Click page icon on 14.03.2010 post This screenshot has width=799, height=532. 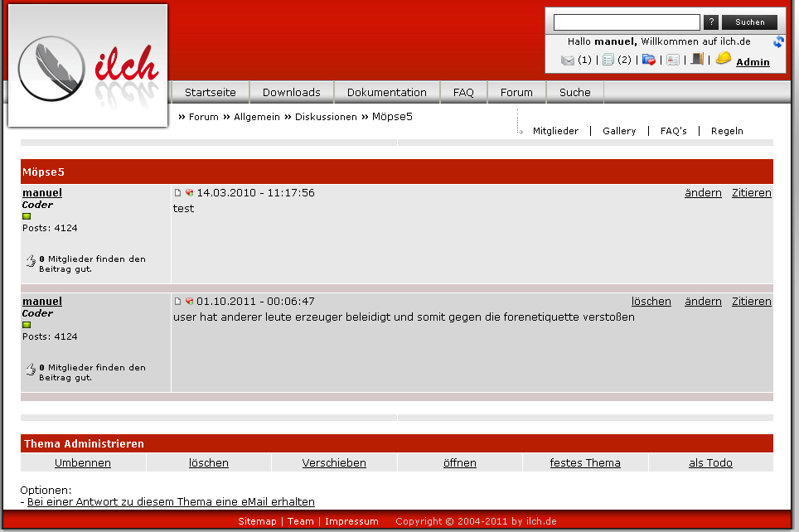[x=177, y=192]
